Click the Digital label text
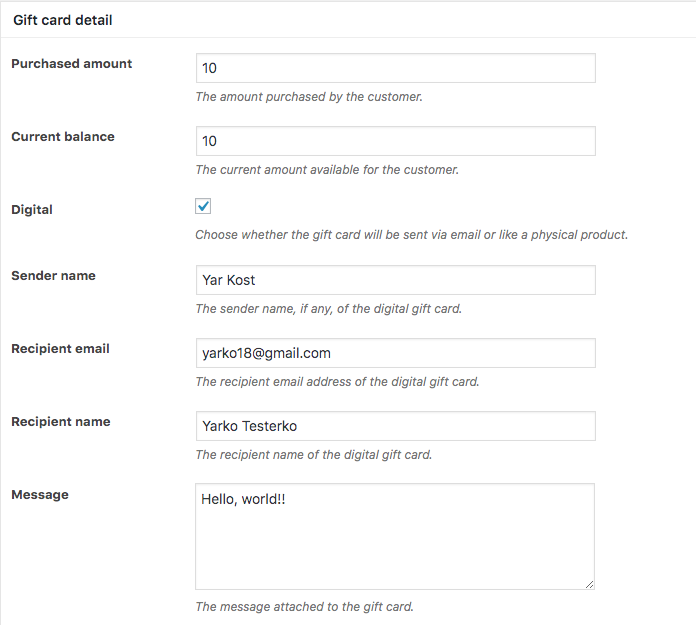Image resolution: width=696 pixels, height=625 pixels. click(32, 210)
